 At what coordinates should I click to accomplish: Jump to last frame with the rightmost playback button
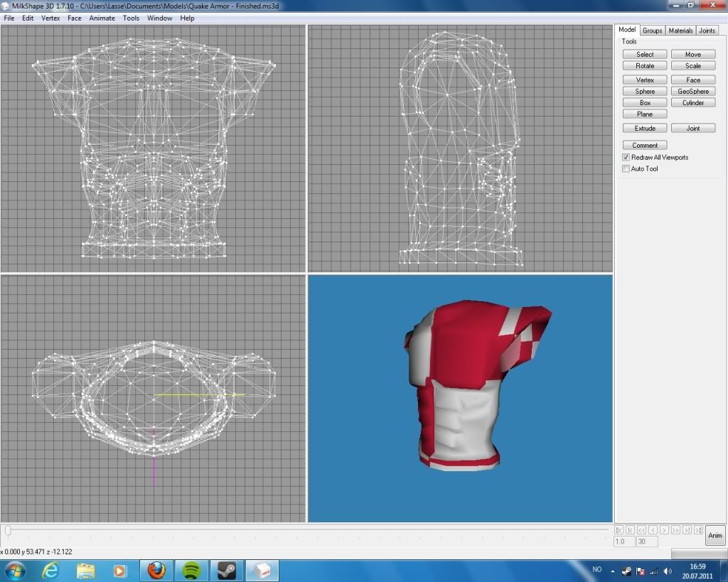698,529
